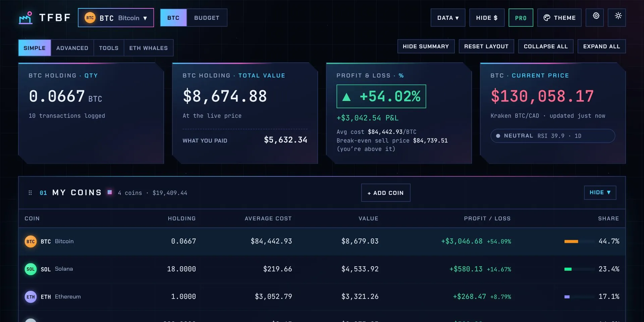Click RESET LAYOUT button

(x=486, y=46)
